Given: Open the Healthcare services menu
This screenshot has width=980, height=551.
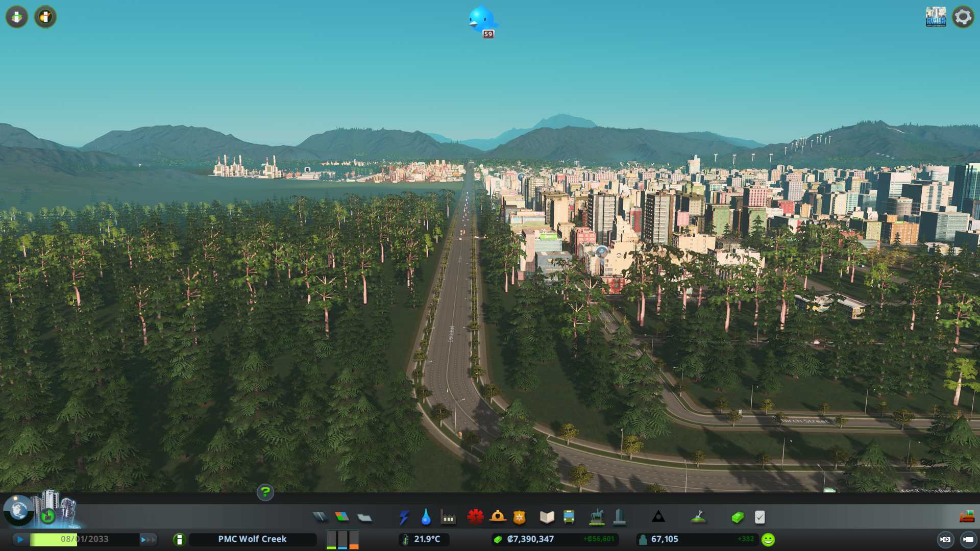Looking at the screenshot, I should pos(475,517).
